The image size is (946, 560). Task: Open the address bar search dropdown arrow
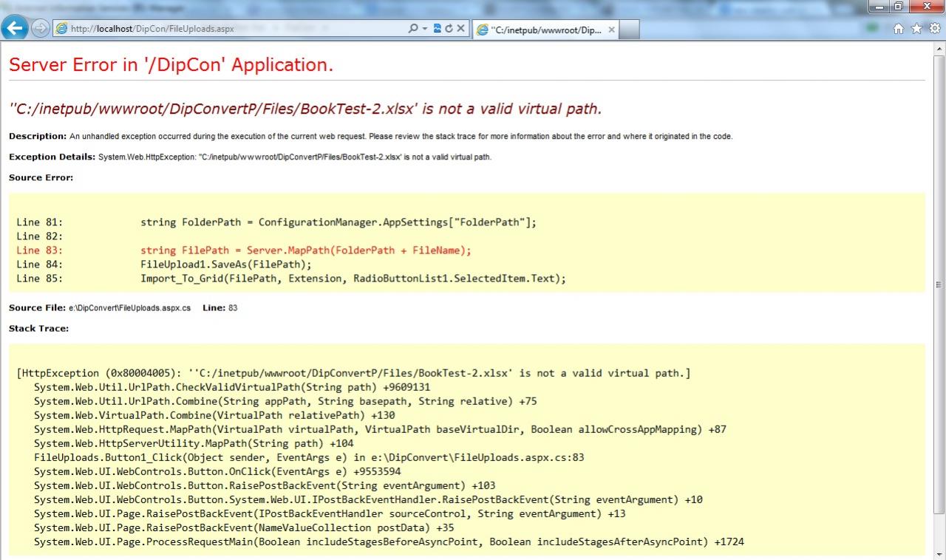click(425, 29)
